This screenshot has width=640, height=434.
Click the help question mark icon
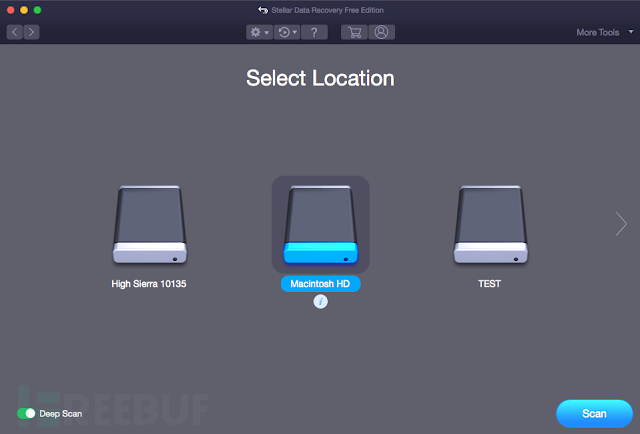coord(314,32)
